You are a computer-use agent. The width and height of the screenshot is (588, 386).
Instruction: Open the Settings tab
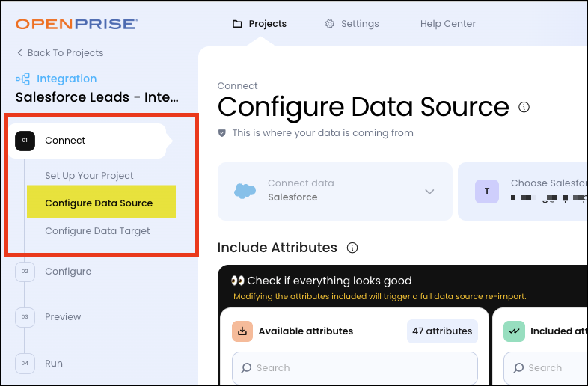pos(352,24)
